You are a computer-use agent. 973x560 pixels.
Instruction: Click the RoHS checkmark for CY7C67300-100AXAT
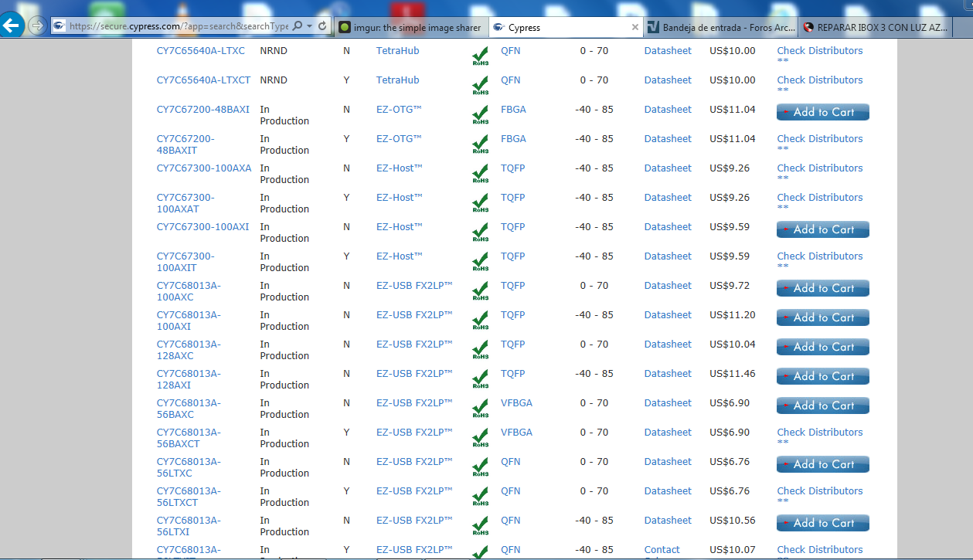[x=480, y=203]
